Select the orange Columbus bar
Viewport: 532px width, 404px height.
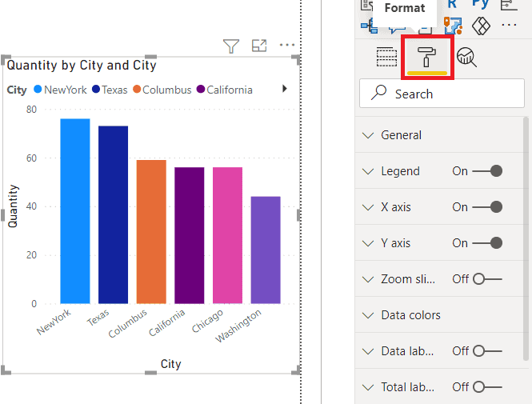click(x=151, y=231)
